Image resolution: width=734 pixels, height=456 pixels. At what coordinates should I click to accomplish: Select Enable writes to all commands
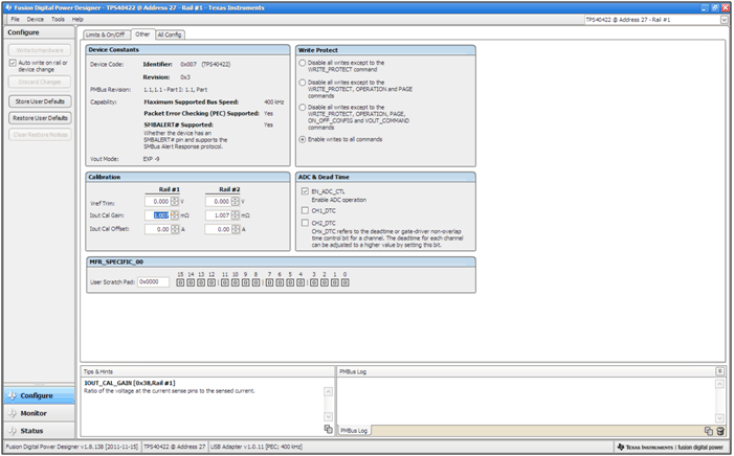click(302, 140)
